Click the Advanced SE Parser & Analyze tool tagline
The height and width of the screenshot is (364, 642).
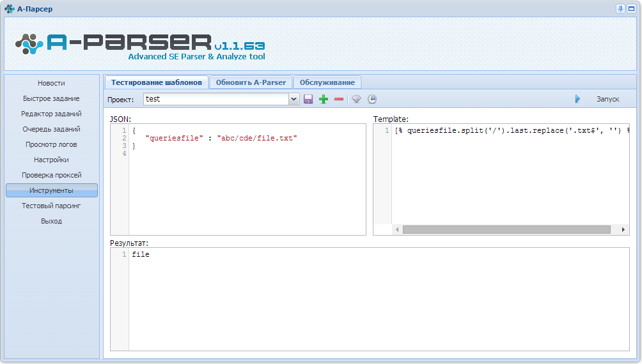click(196, 56)
